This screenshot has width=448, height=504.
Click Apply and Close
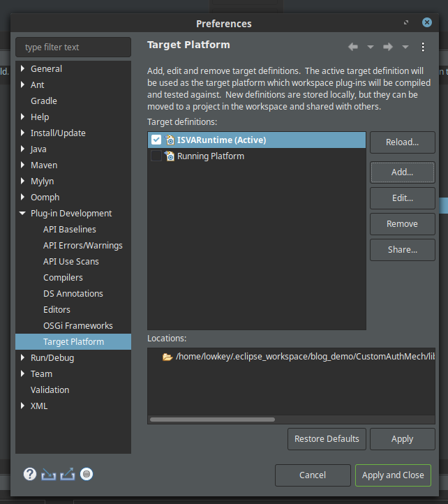(x=393, y=475)
